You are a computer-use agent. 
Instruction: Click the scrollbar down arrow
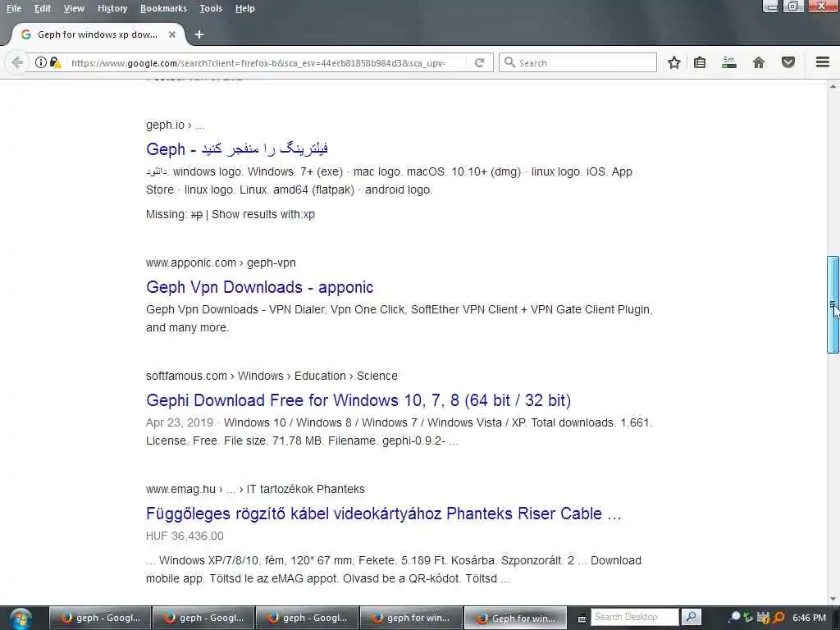833,599
